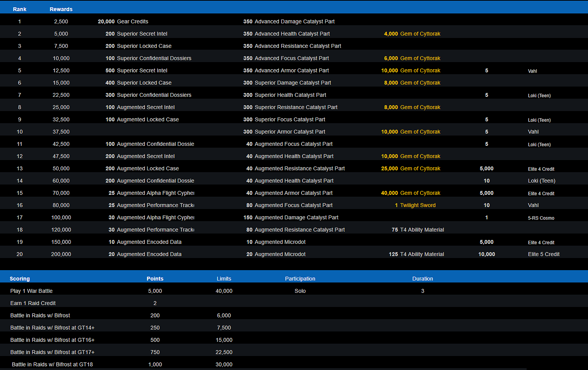588x370 pixels.
Task: Select the 40,000 Gem of Cyttorak entry
Action: coord(411,193)
